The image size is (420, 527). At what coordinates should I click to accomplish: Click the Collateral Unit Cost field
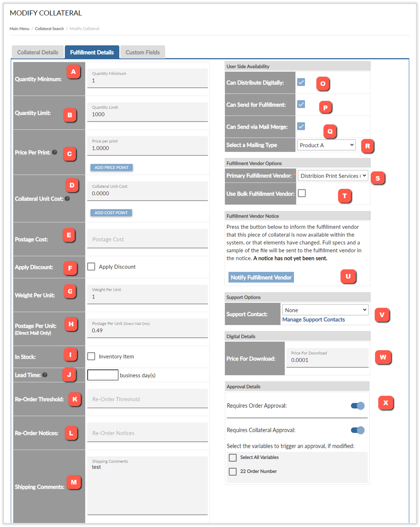[148, 191]
